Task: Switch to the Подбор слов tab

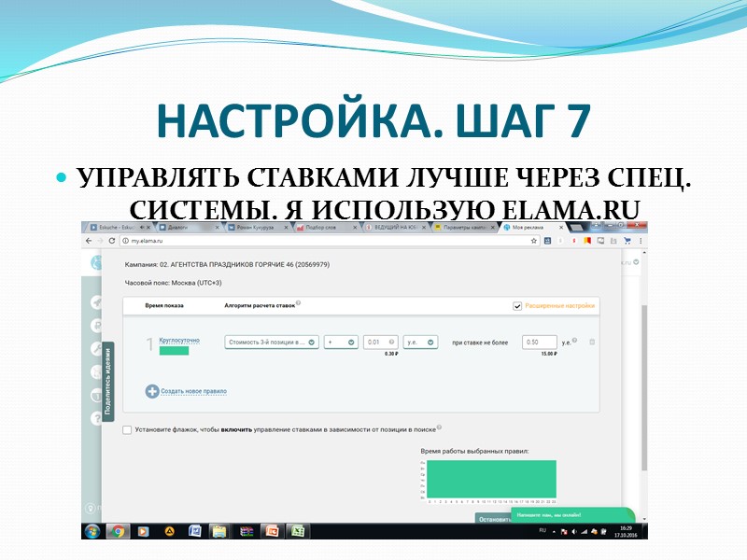Action: coord(326,228)
